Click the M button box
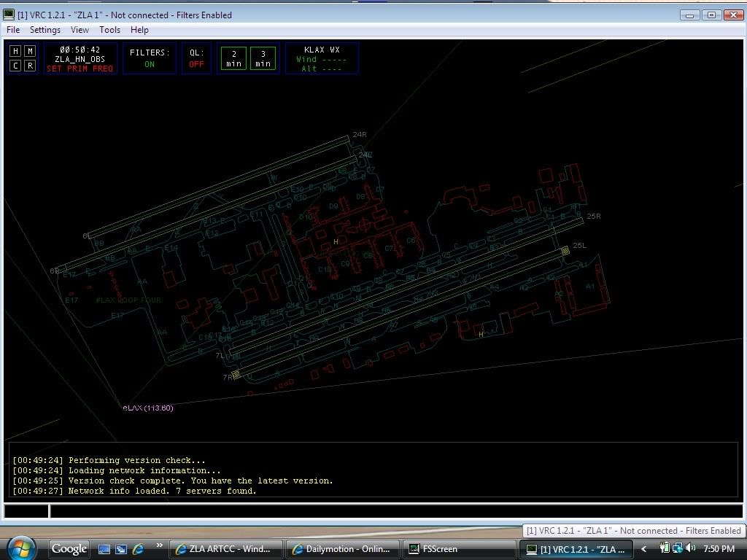747x560 pixels. [x=30, y=51]
